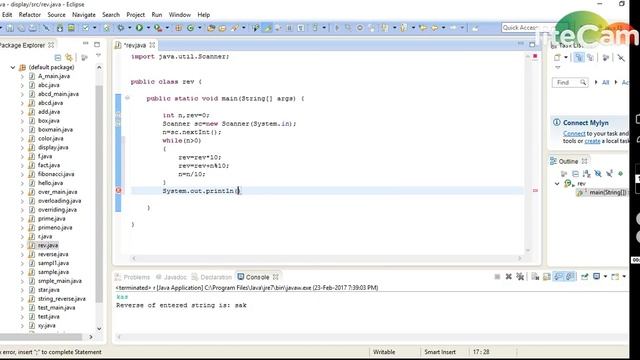Click the Sort icon in Outline view
Viewport: 640px width, 360px height.
pos(587,174)
